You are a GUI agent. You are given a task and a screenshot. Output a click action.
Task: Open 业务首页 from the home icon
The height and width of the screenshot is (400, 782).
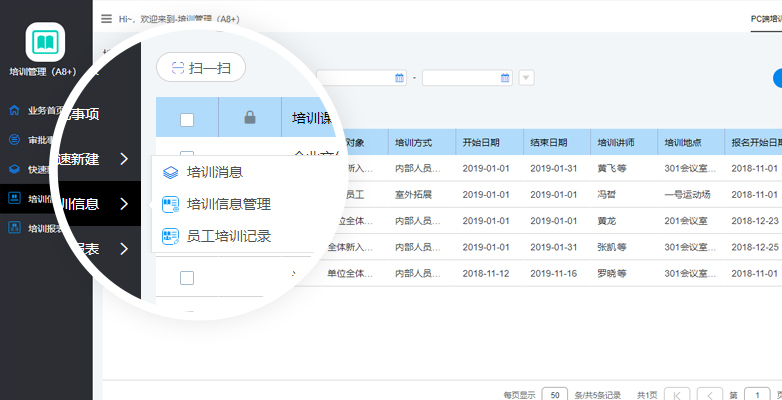pyautogui.click(x=14, y=110)
